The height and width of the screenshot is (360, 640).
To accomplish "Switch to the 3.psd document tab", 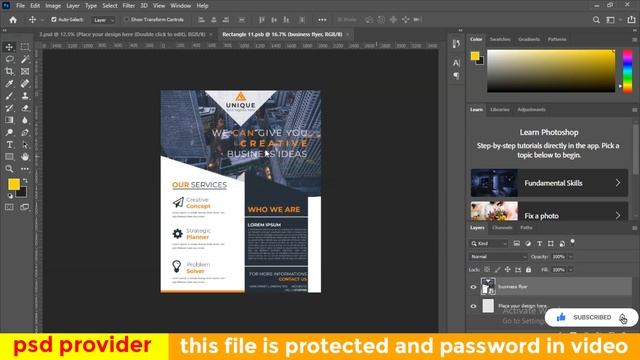I will (123, 34).
